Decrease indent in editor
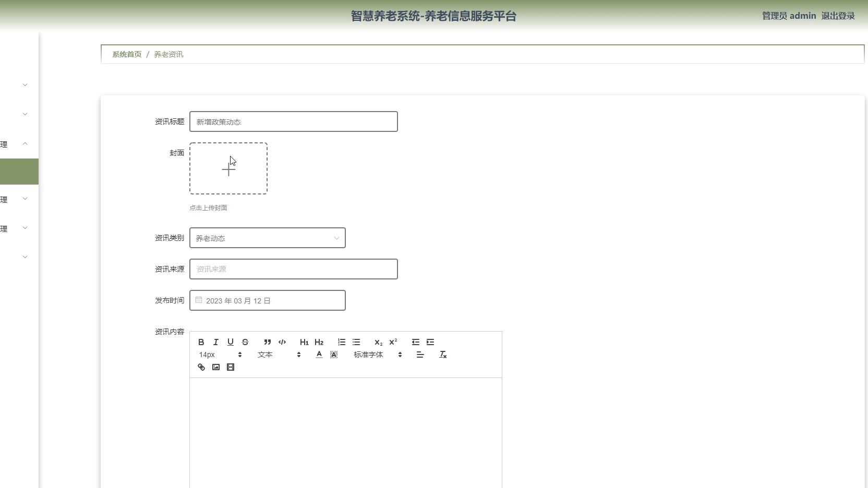Screen dimensions: 868x488 416,342
